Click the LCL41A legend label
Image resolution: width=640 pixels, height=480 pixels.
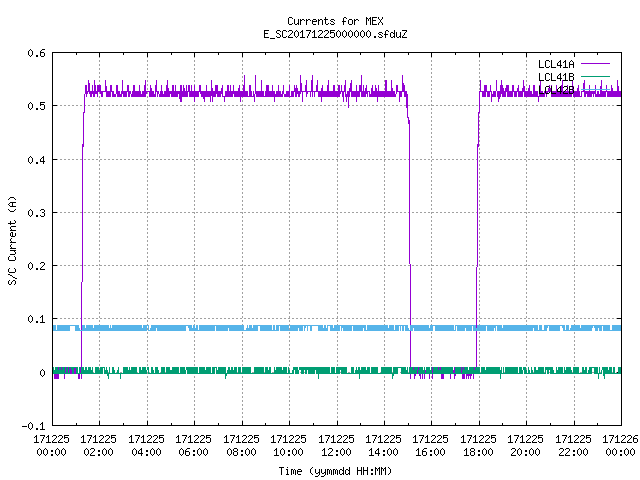(556, 64)
